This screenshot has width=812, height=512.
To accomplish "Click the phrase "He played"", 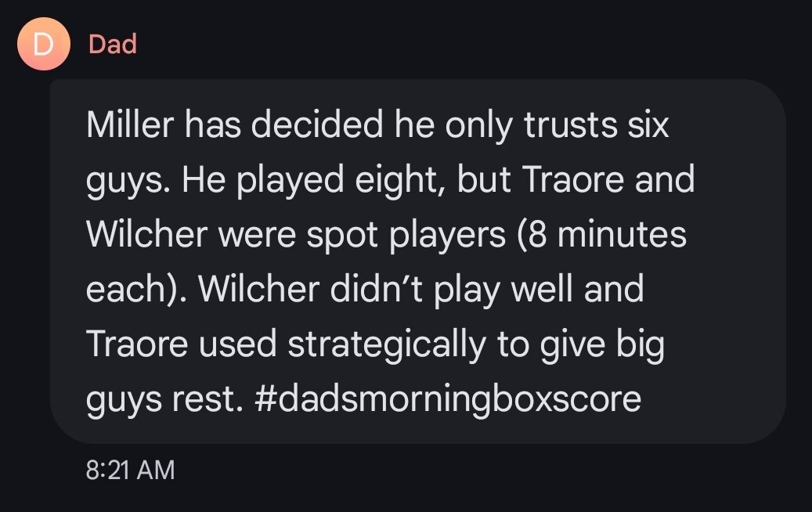I will pyautogui.click(x=263, y=179).
